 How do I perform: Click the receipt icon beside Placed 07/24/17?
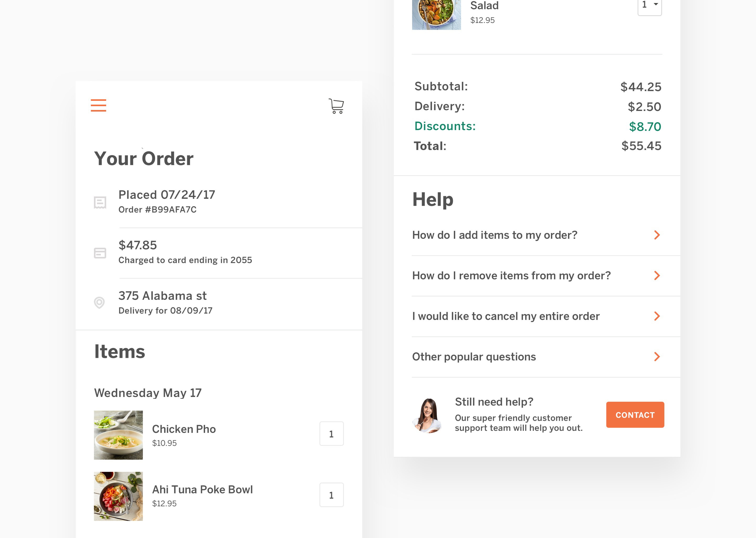click(x=100, y=203)
